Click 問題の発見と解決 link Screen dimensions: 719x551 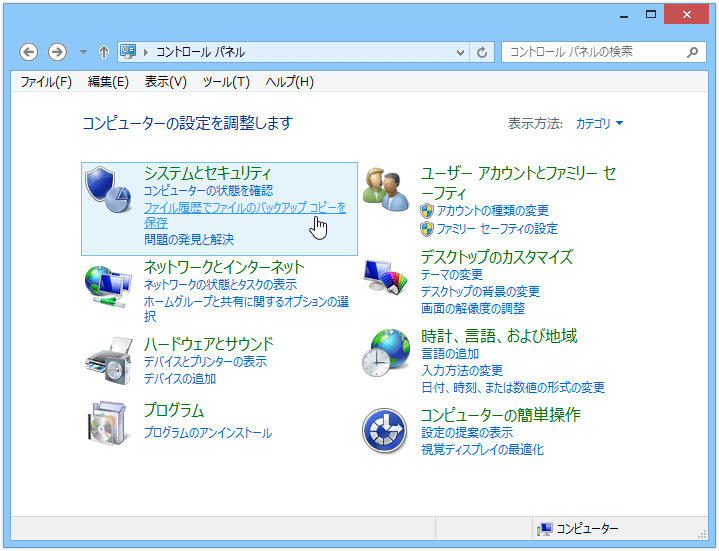(189, 239)
